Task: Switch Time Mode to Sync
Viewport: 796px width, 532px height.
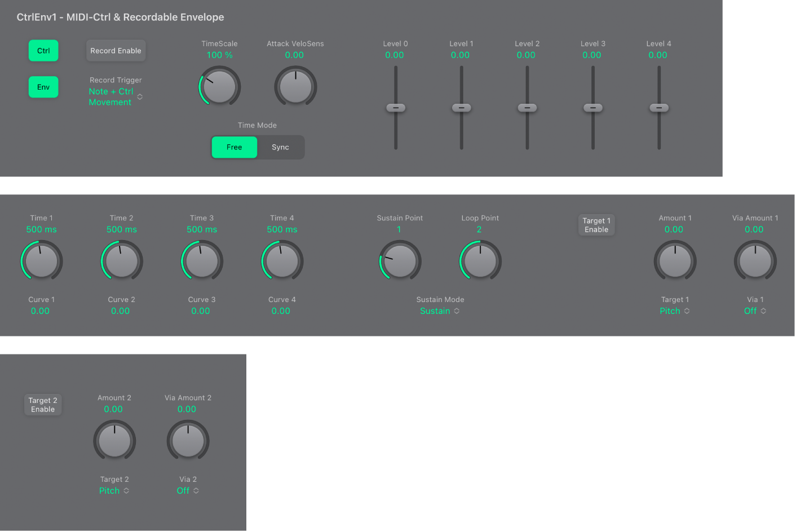Action: coord(280,147)
